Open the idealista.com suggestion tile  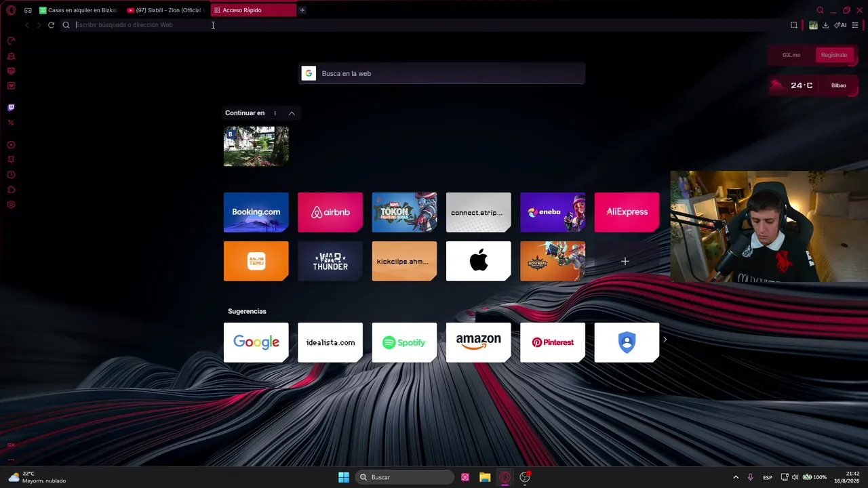click(330, 342)
